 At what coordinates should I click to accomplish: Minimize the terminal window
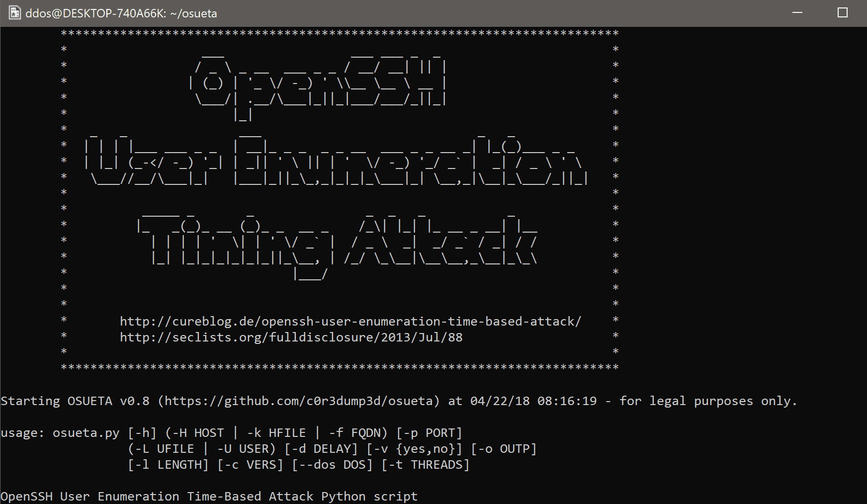coord(797,13)
